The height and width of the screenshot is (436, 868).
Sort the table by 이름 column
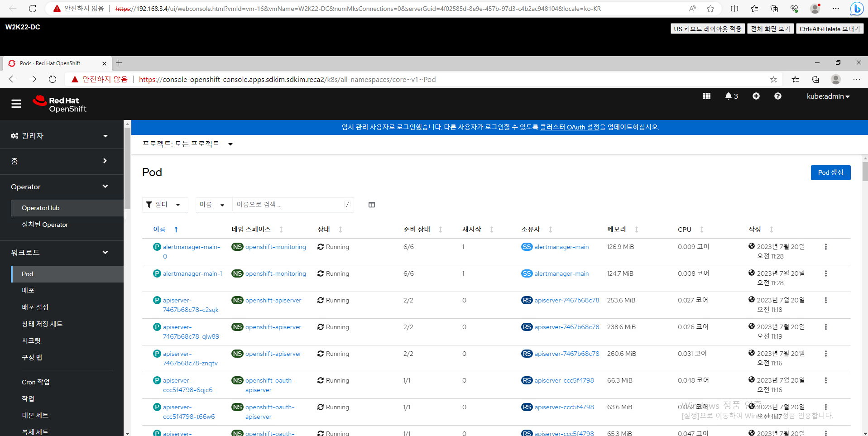point(166,230)
